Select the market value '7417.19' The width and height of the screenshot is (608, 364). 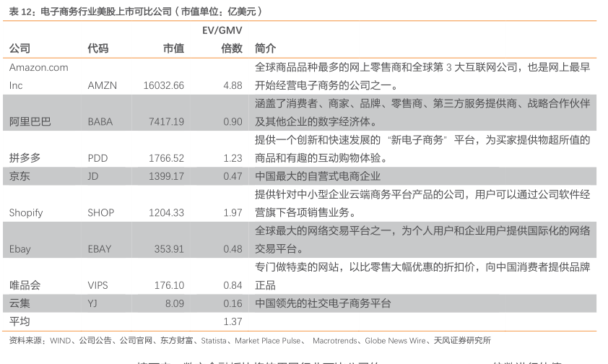(166, 122)
